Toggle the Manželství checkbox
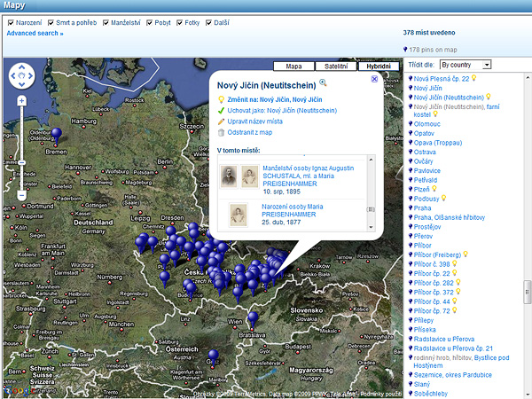 click(x=107, y=21)
